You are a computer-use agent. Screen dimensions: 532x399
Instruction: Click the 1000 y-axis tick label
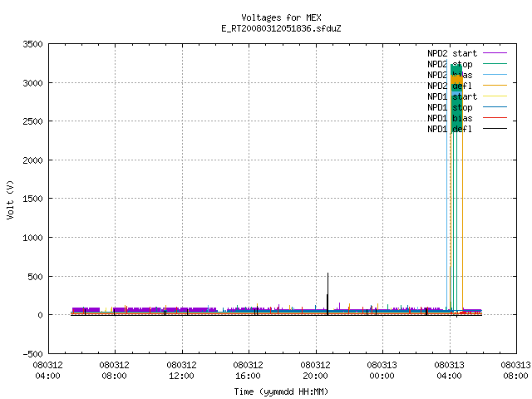tap(33, 238)
